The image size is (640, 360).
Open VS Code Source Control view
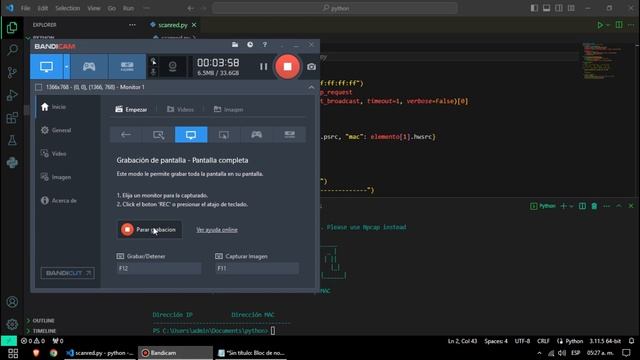point(12,73)
